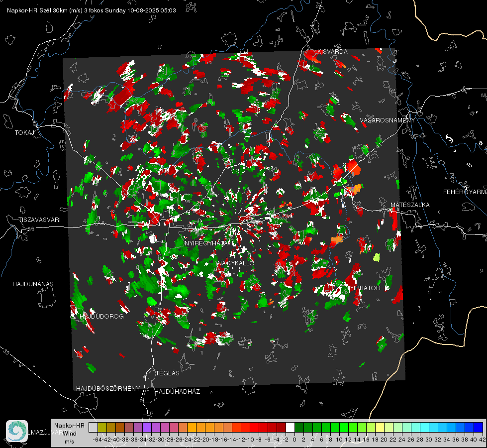The image size is (487, 448).
Task: Click the Napkor-HR Wind m/s legend title
Action: (69, 434)
